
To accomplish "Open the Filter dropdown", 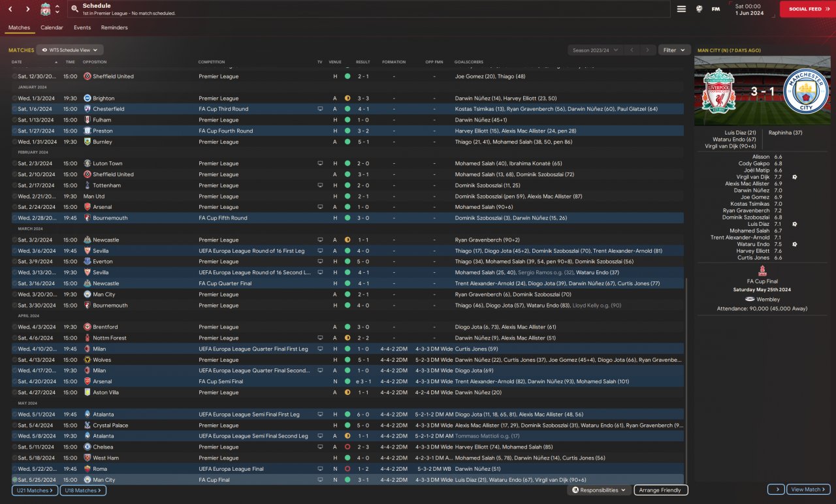I will point(674,50).
